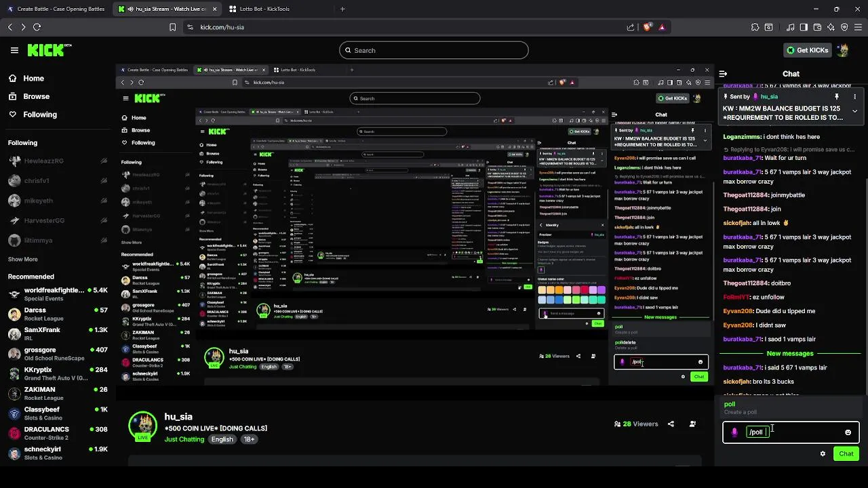The image size is (868, 488).
Task: Share the hu_sia stream
Action: [671, 424]
